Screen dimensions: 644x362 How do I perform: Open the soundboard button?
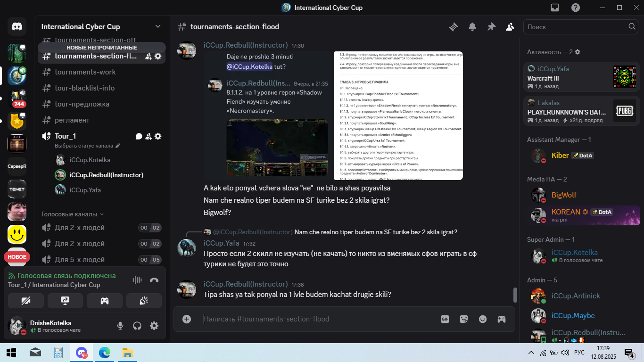point(144,301)
